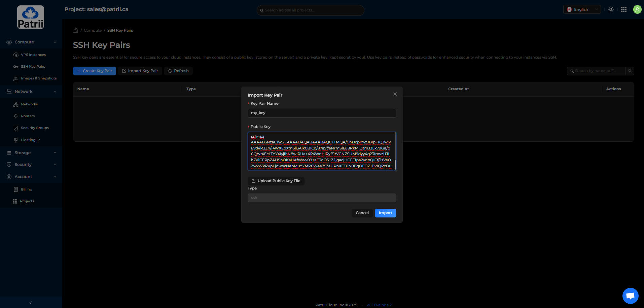
Task: Click the home breadcrumb icon
Action: 76,30
